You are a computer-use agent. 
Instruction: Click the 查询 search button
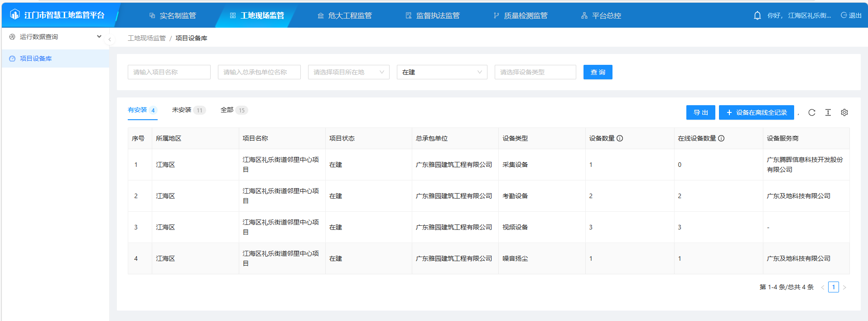598,72
